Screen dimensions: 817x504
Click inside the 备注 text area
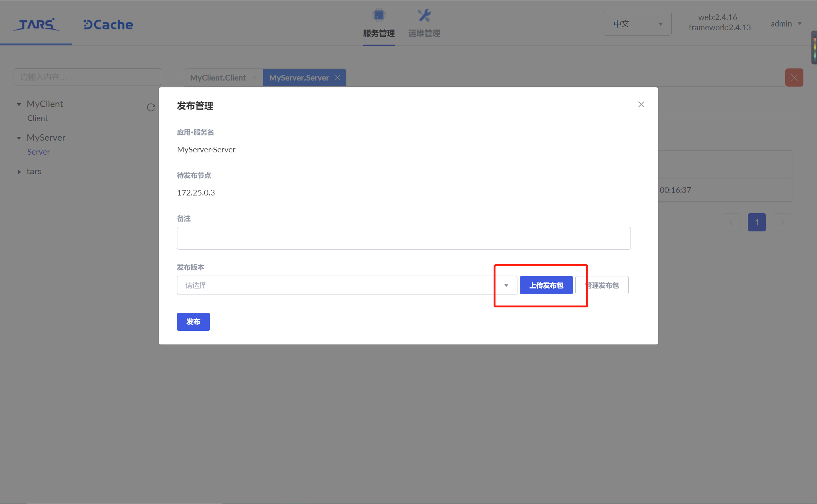click(x=403, y=238)
